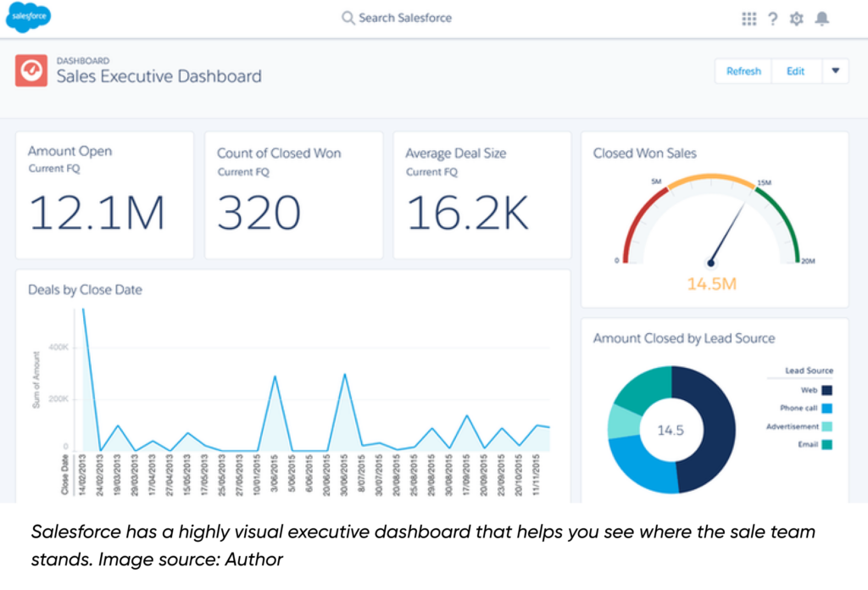Click the Closed Won Sales gauge needle
This screenshot has width=868, height=590.
point(727,233)
